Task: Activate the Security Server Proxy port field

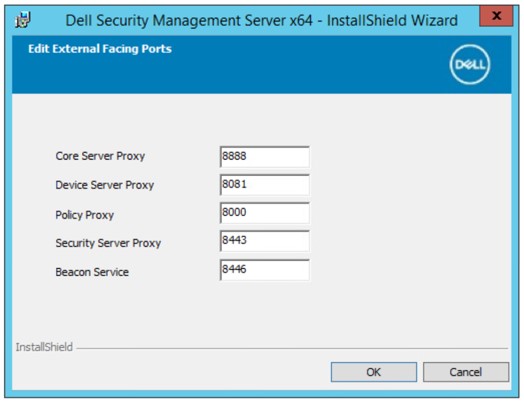Action: click(264, 241)
